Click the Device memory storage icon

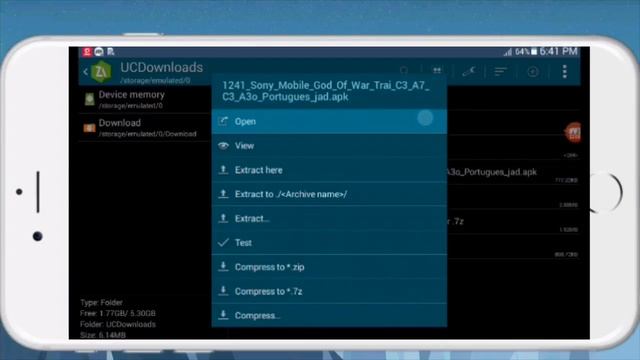tap(89, 99)
